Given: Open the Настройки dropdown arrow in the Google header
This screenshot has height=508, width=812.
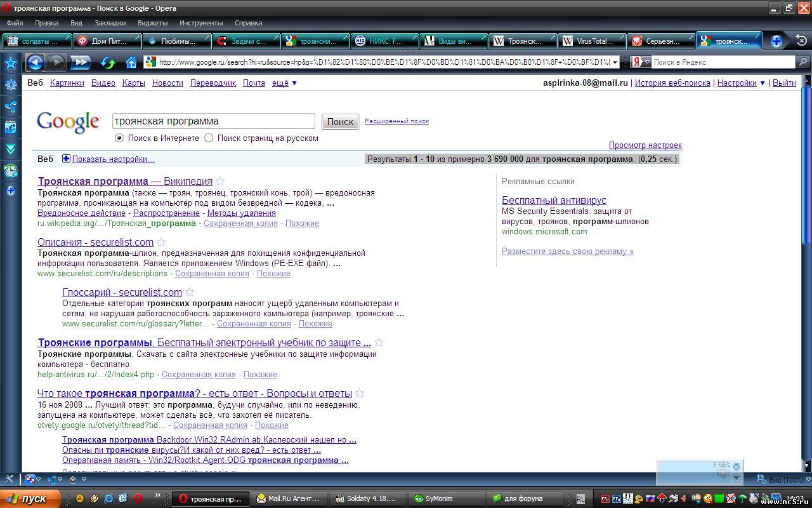Looking at the screenshot, I should click(x=763, y=83).
